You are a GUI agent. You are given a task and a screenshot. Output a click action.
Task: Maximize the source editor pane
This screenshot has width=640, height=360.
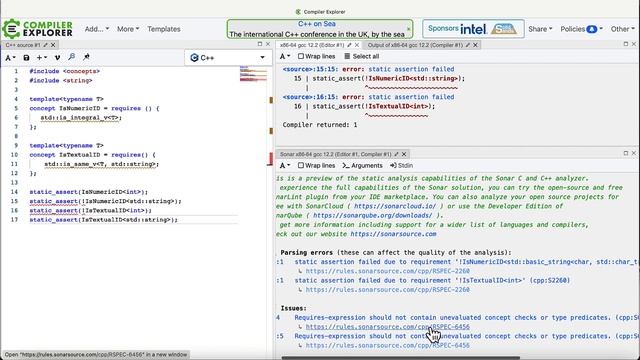point(260,44)
